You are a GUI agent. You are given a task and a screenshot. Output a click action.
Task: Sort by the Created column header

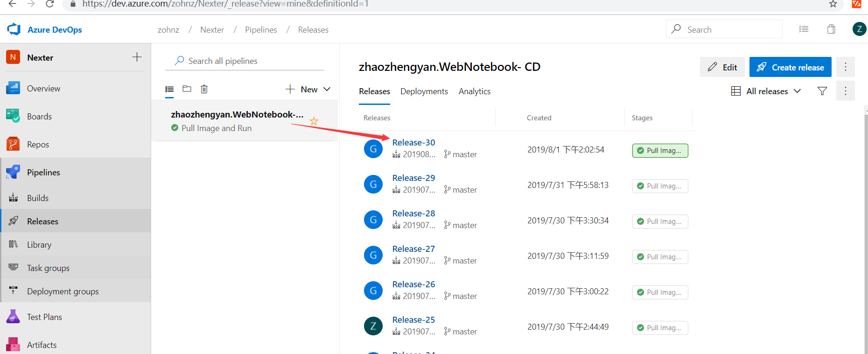click(539, 118)
